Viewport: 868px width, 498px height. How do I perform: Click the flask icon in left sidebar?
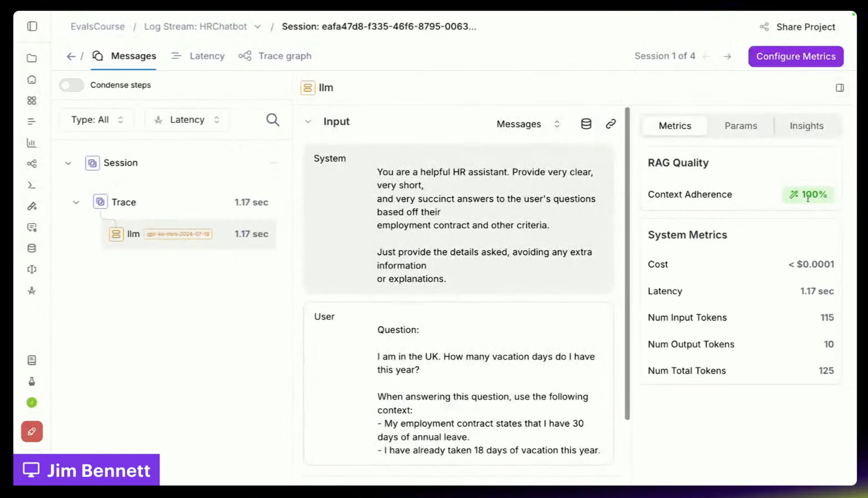(x=32, y=381)
